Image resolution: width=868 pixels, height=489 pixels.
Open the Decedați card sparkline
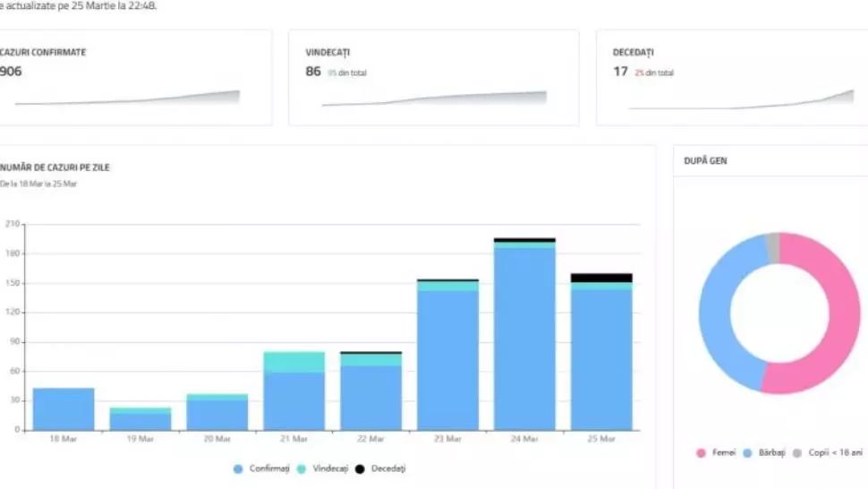click(741, 99)
